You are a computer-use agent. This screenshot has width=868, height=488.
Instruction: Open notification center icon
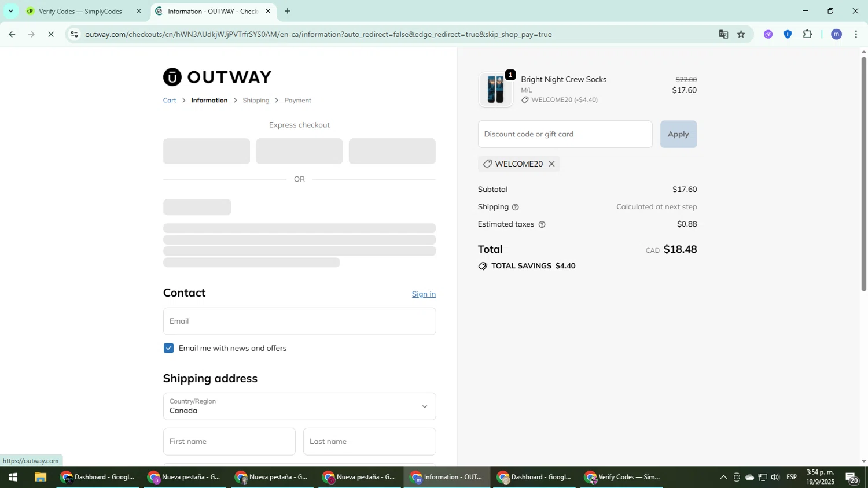click(852, 478)
